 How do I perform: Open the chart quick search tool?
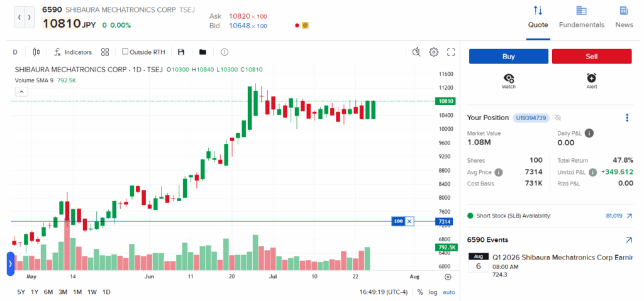[416, 52]
